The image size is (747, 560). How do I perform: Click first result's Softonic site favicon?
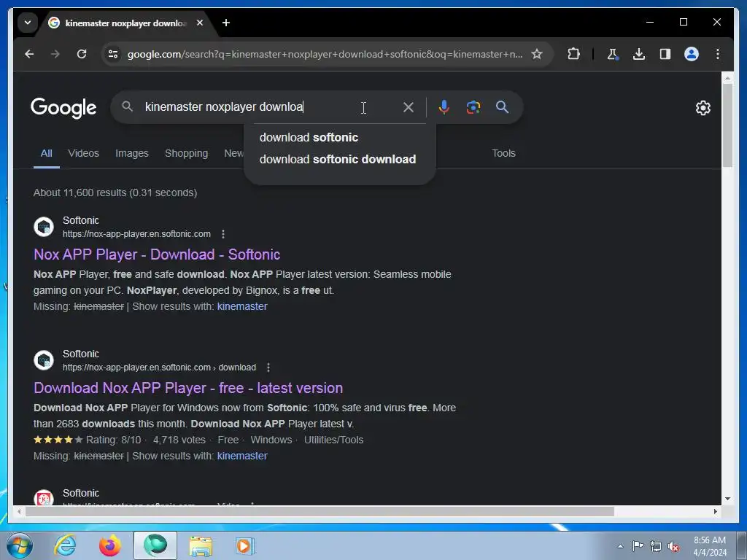pyautogui.click(x=44, y=227)
